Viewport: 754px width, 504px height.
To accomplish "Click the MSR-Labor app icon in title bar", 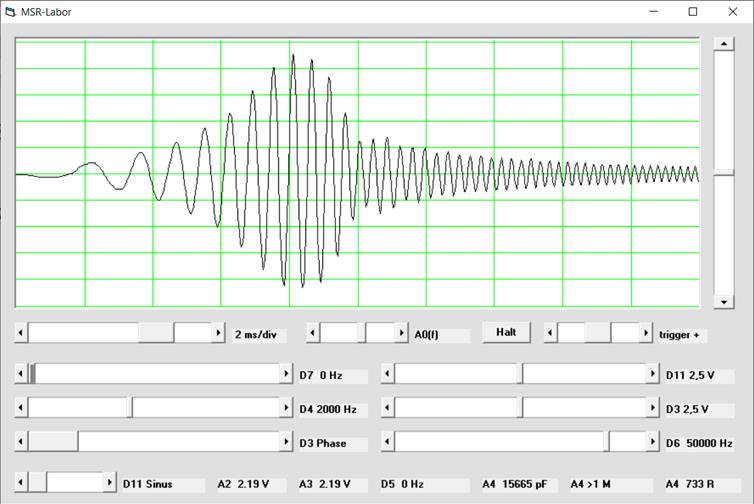I will coord(11,12).
